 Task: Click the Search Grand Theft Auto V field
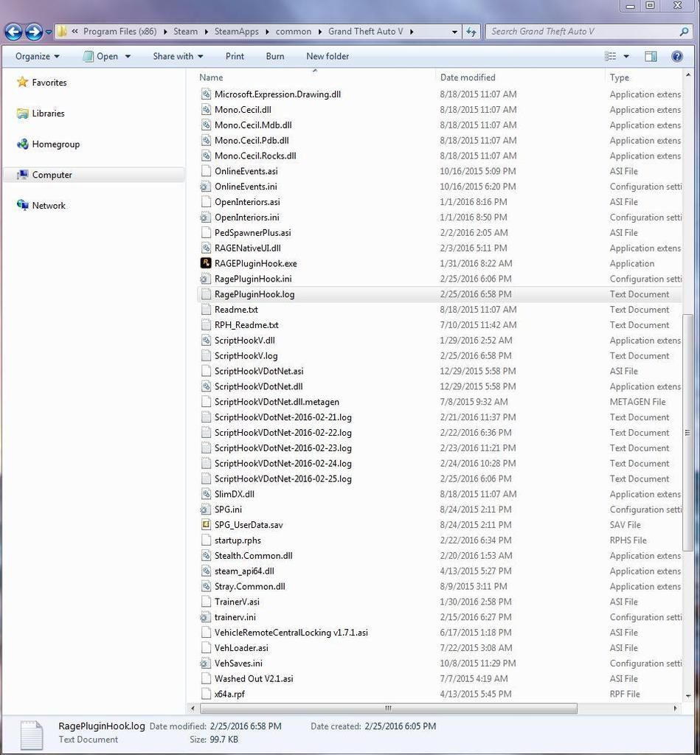click(x=583, y=32)
